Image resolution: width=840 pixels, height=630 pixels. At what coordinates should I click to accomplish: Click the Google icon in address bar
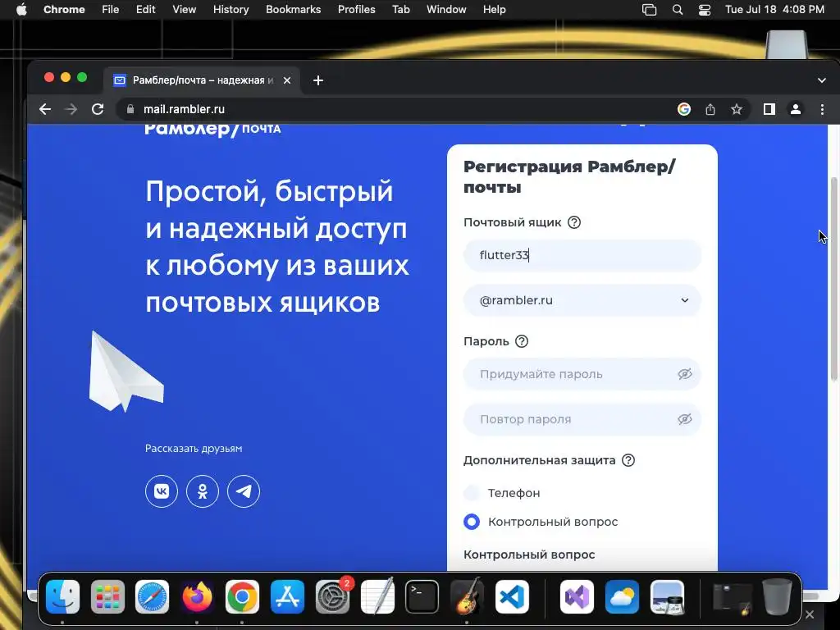pyautogui.click(x=683, y=109)
